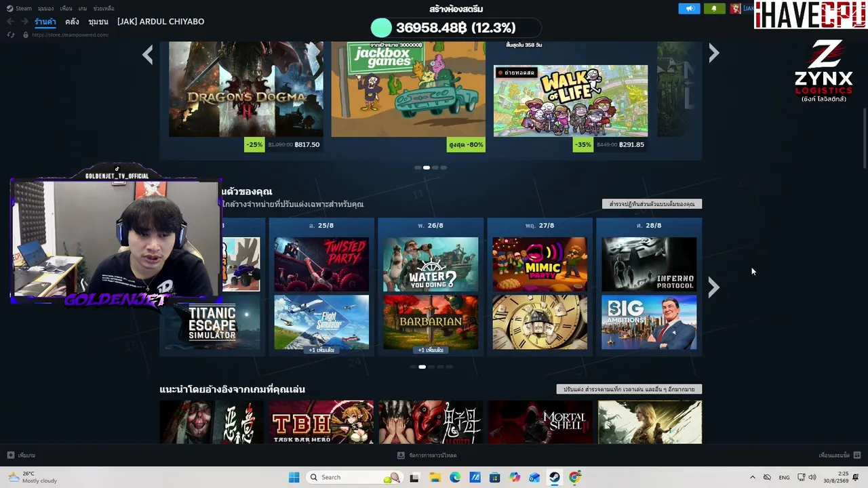Open the Inferno Protocol game thumbnail
The height and width of the screenshot is (488, 868).
[x=649, y=264]
